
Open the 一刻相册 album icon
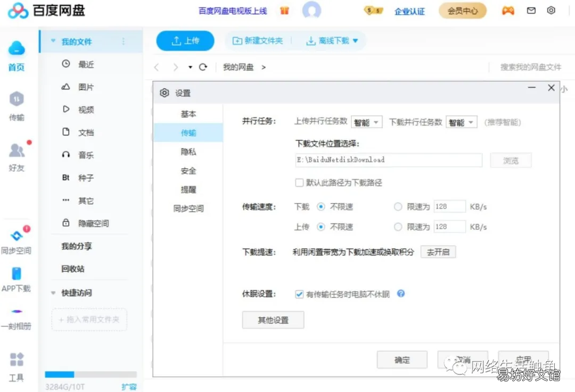tap(17, 311)
